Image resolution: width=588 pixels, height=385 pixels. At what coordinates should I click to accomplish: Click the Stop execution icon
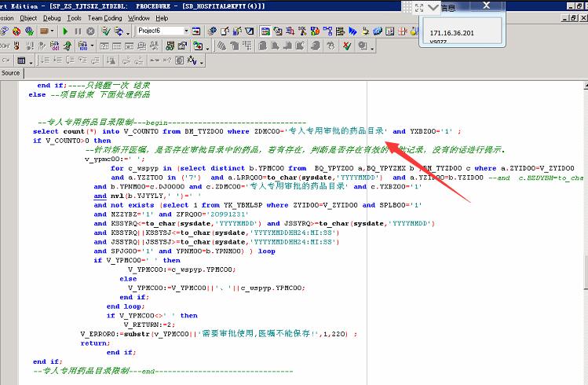90,31
